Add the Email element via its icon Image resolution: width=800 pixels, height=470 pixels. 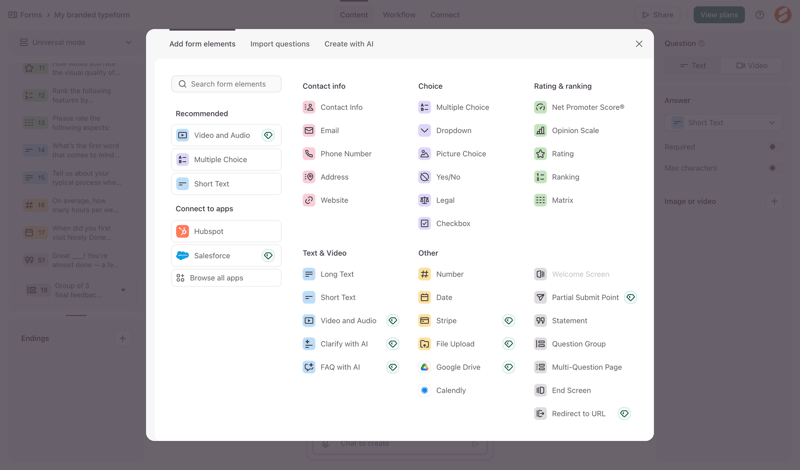309,131
